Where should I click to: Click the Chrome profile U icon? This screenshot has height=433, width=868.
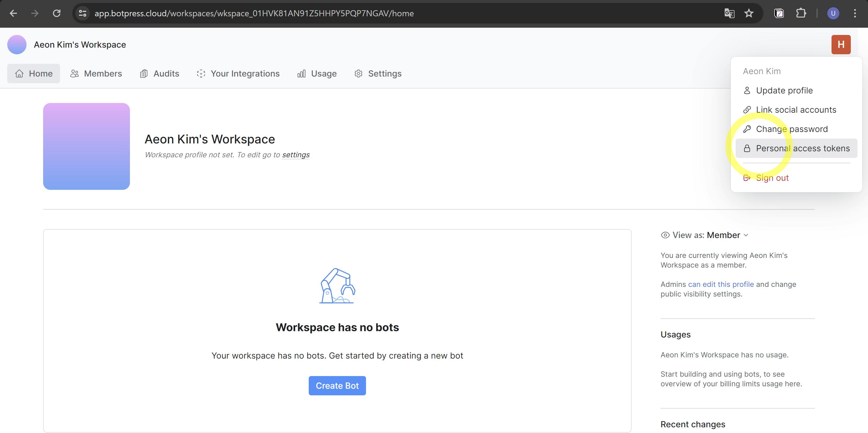pyautogui.click(x=833, y=14)
